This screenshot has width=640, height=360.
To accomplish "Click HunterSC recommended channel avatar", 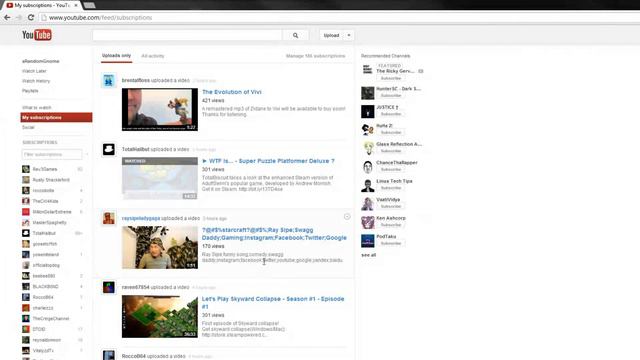I will click(x=367, y=93).
